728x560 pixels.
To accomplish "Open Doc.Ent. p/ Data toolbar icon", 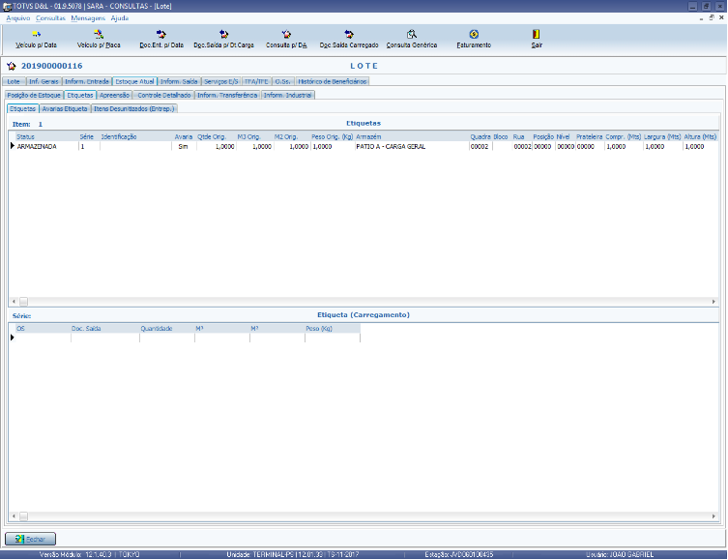I will click(x=161, y=35).
